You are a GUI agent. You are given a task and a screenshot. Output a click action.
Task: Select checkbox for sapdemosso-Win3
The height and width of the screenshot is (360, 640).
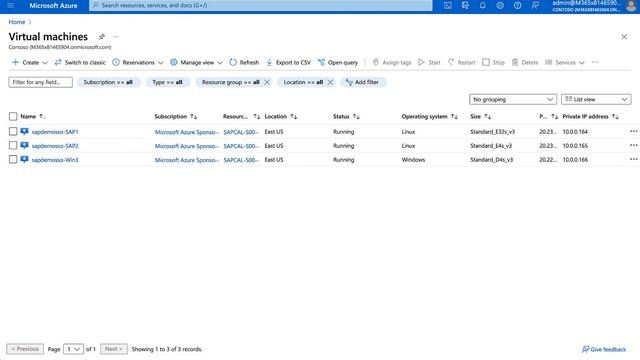pos(13,159)
